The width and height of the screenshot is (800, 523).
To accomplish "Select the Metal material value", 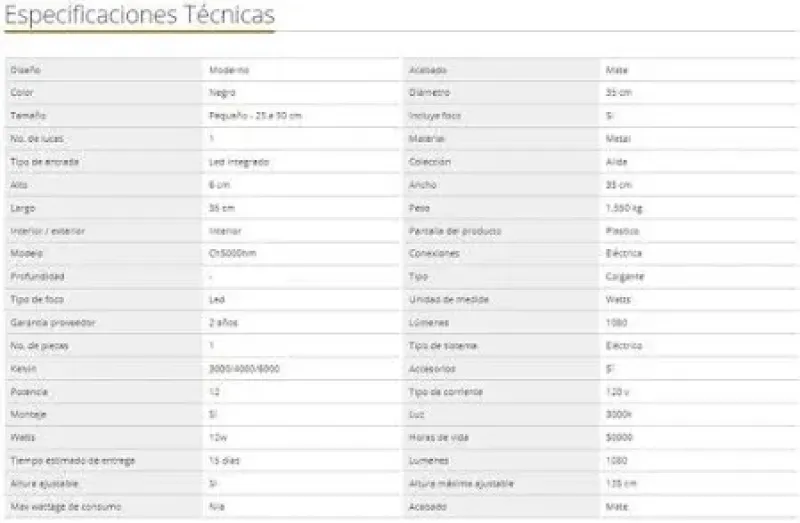I will 618,139.
